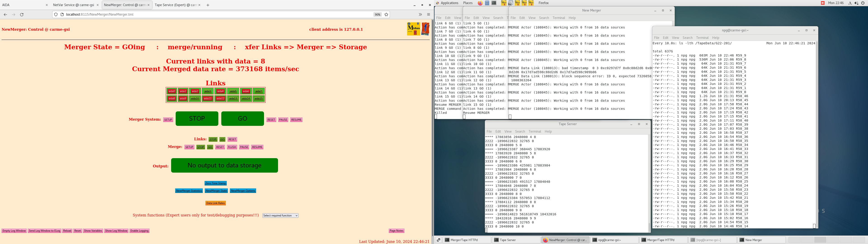Viewport: 868px width, 244px height.
Task: Click the Midas logo on NewMerger page
Action: pos(413,29)
